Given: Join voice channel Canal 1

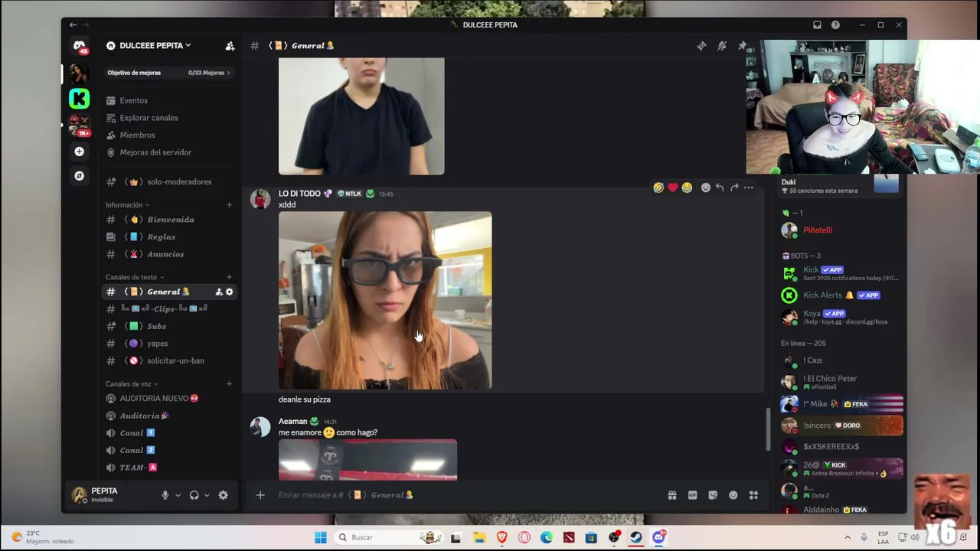Looking at the screenshot, I should pyautogui.click(x=168, y=433).
